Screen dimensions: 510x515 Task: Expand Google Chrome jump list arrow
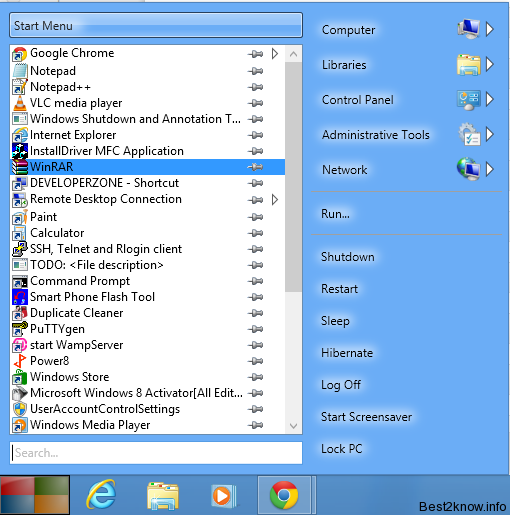(x=275, y=54)
